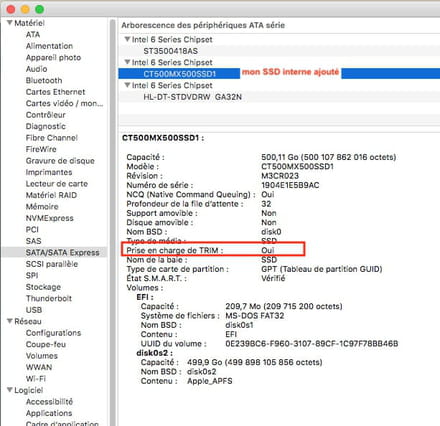The width and height of the screenshot is (440, 426).
Task: Click the yellow minimize window button
Action: point(25,9)
